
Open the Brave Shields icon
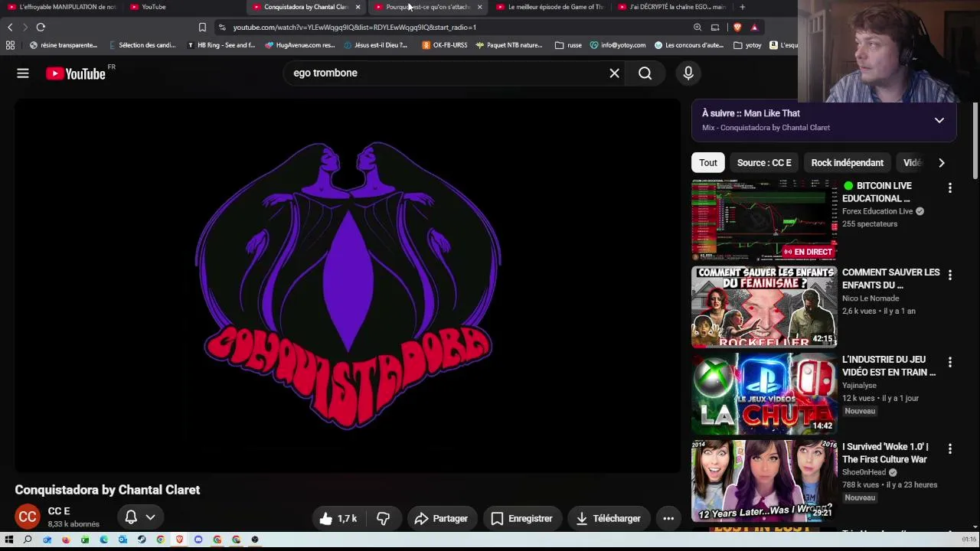pyautogui.click(x=737, y=28)
